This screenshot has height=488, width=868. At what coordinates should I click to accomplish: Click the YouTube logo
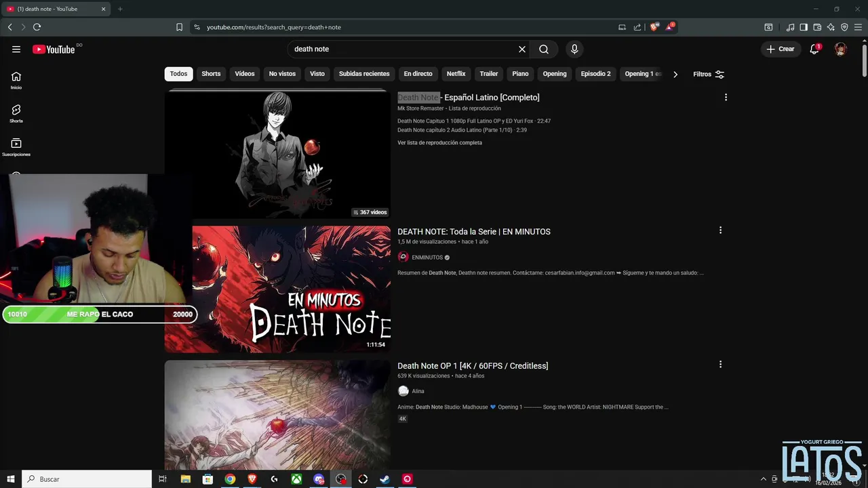coord(54,49)
